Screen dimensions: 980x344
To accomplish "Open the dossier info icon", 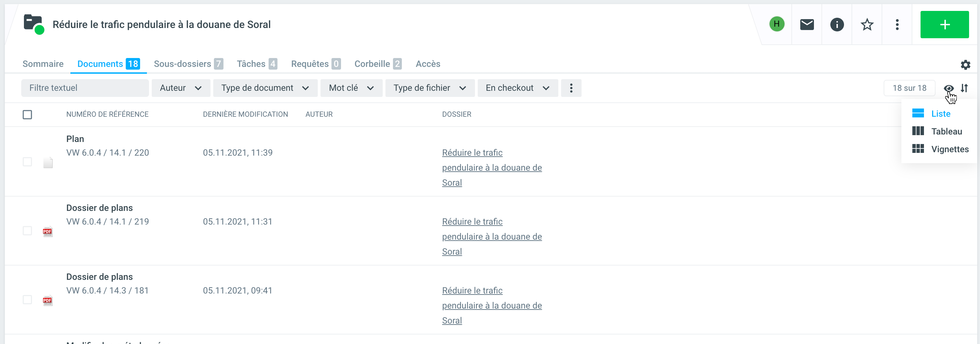I will point(836,25).
